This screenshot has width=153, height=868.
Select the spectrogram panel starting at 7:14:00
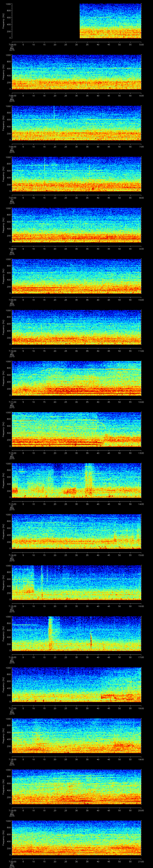(77, 532)
